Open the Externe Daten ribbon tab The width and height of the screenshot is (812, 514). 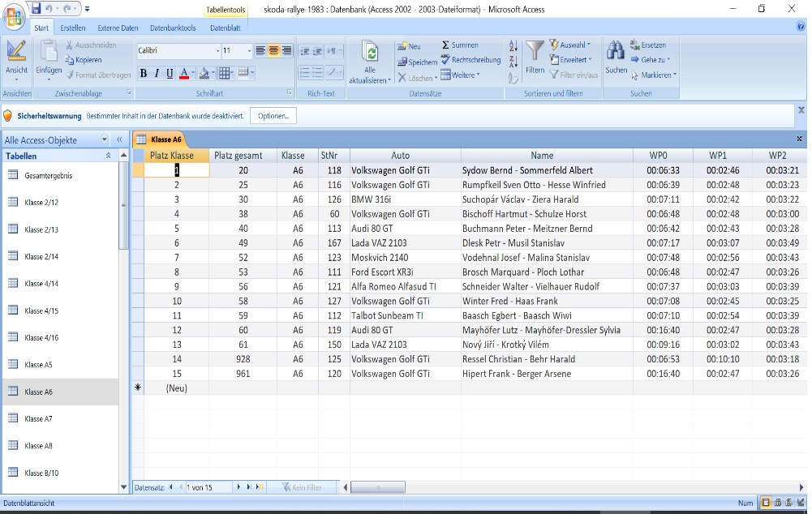coord(118,28)
